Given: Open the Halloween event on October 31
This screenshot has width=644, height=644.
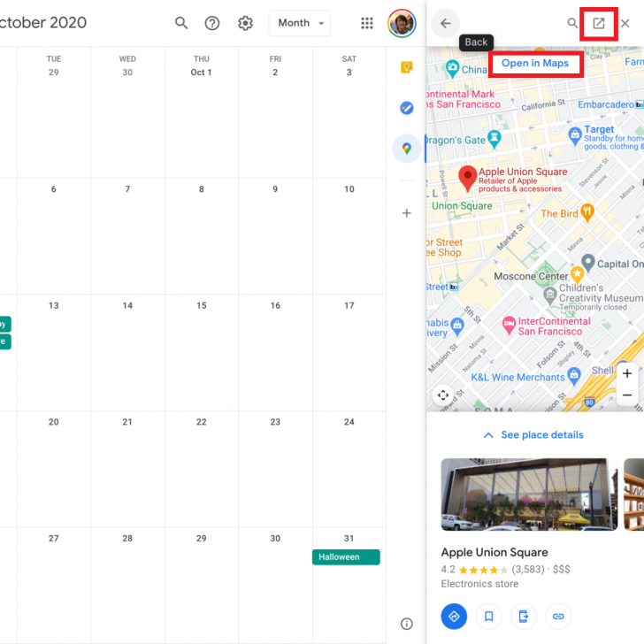Looking at the screenshot, I should click(346, 557).
